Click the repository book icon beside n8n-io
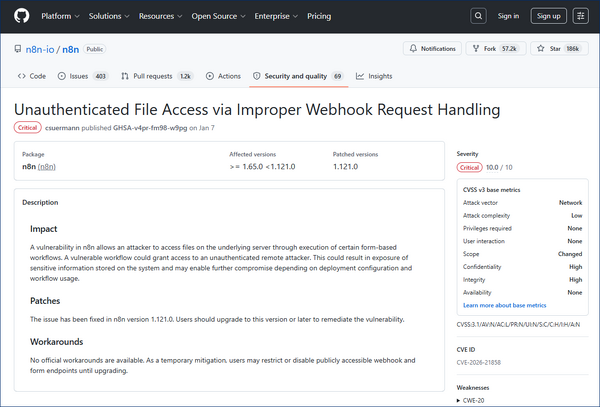The width and height of the screenshot is (600, 407). pyautogui.click(x=18, y=48)
